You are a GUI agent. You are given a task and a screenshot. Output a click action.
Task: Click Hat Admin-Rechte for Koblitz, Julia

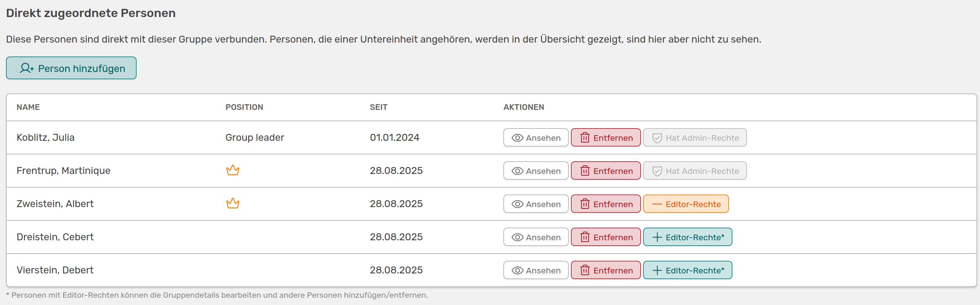[x=694, y=138]
